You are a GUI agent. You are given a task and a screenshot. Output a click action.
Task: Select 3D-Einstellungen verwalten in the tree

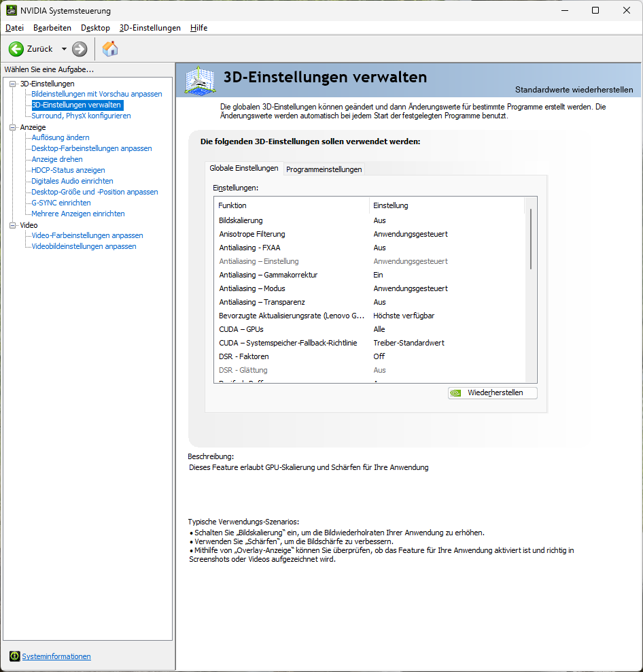[x=77, y=105]
